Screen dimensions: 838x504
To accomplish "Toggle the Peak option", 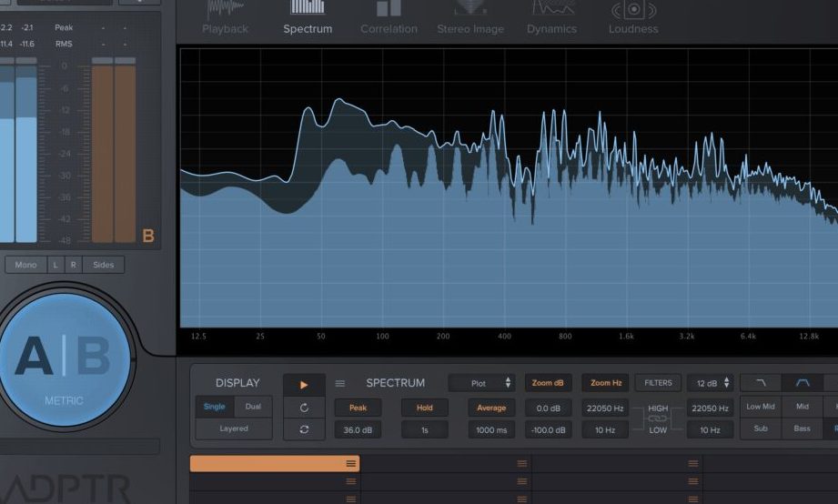I will (358, 408).
